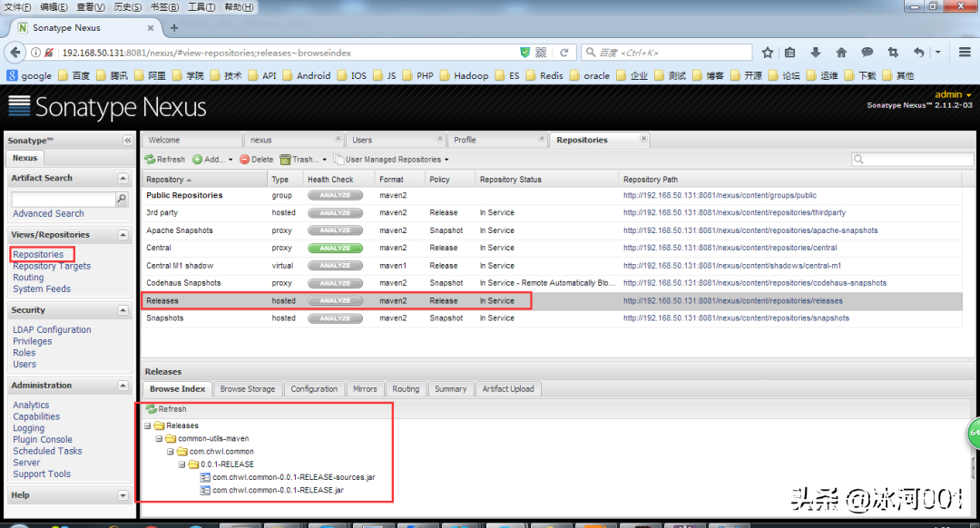Image resolution: width=980 pixels, height=528 pixels.
Task: Open the System Feeds link
Action: (x=42, y=289)
